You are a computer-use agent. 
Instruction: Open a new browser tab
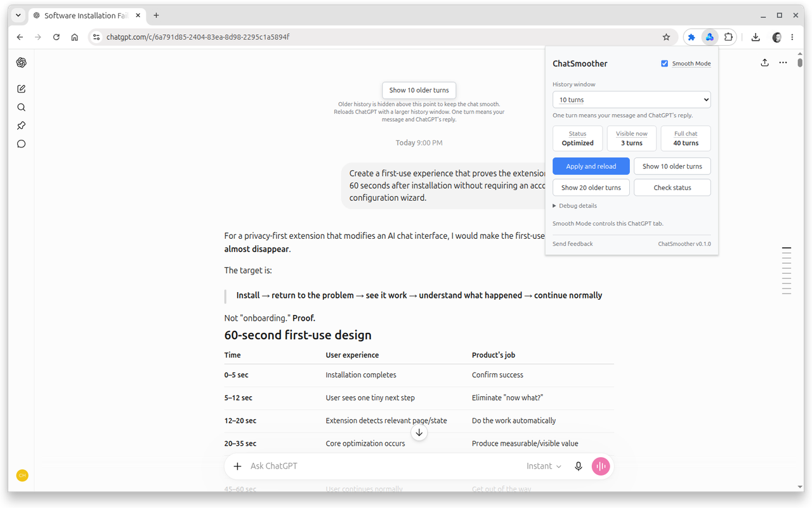pyautogui.click(x=156, y=15)
